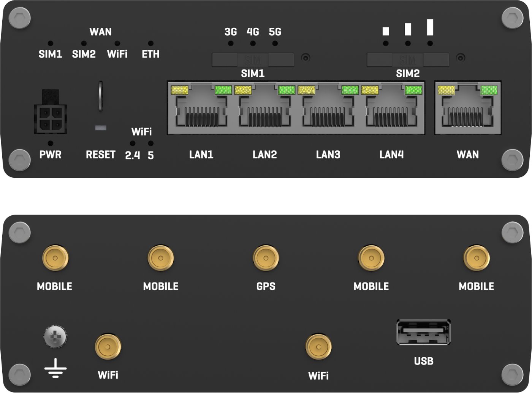Viewport: 532px width, 393px height.
Task: Click the green LED on LAN1 port
Action: coord(223,90)
